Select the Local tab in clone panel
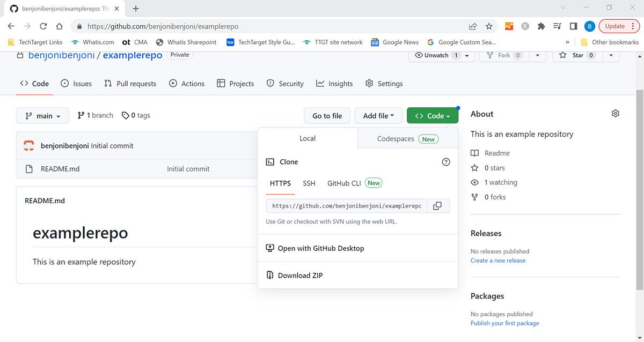Image resolution: width=644 pixels, height=342 pixels. pos(308,138)
